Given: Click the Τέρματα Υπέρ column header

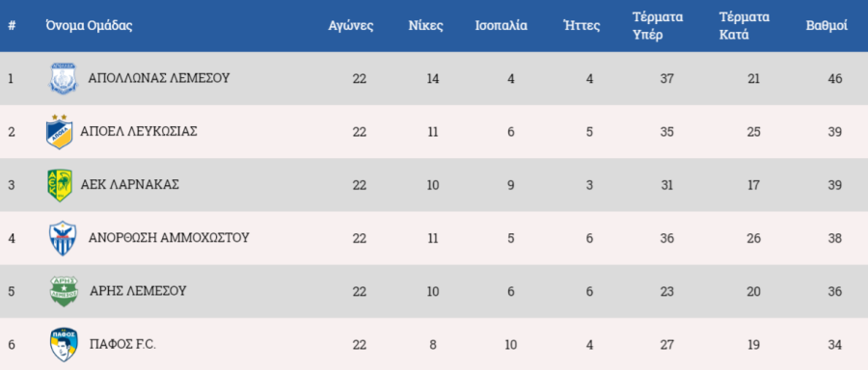Looking at the screenshot, I should (x=658, y=26).
